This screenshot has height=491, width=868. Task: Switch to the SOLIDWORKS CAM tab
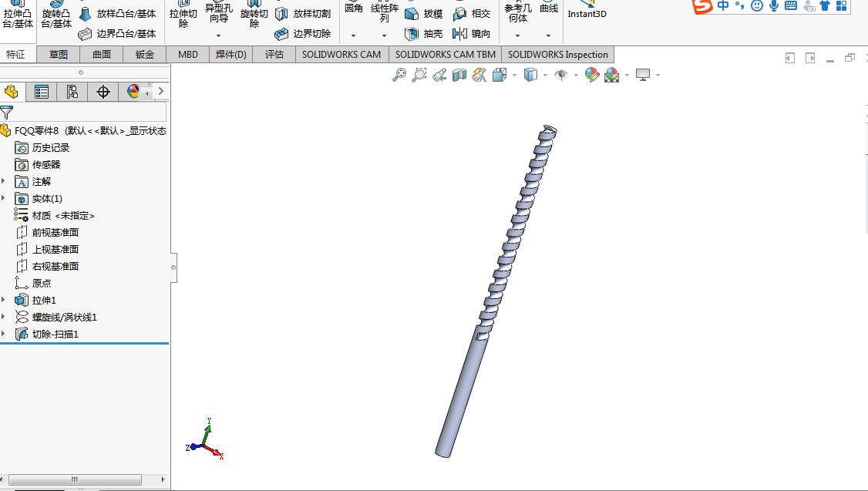[x=341, y=54]
